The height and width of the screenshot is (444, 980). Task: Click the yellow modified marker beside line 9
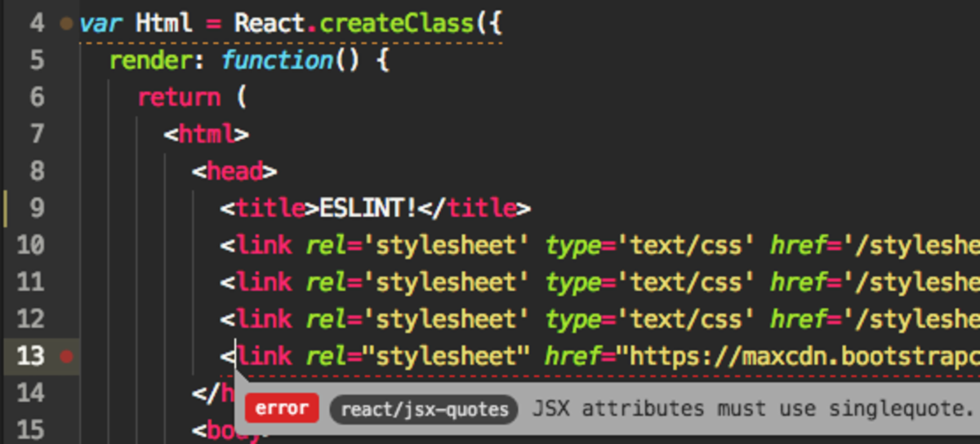[7, 208]
